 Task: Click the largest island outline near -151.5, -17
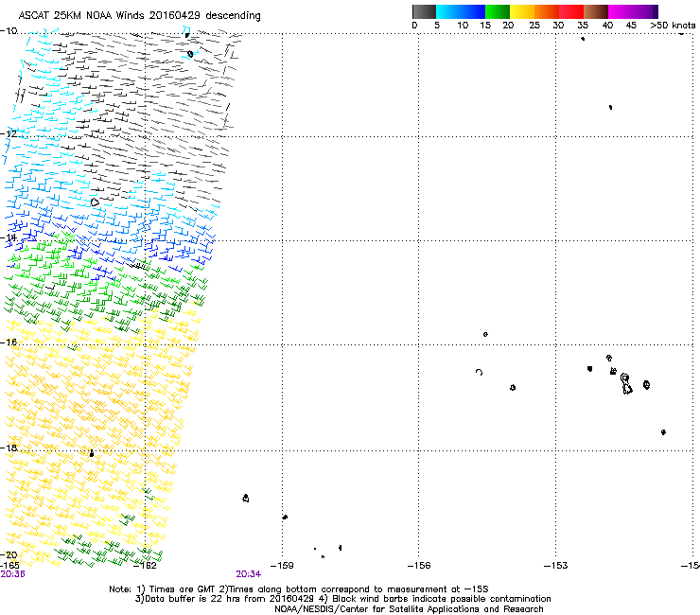click(x=626, y=384)
